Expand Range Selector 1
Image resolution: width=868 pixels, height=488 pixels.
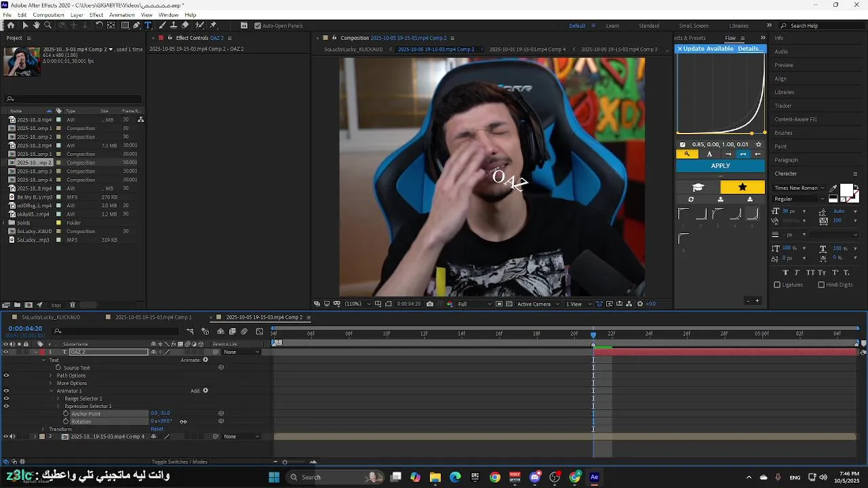pyautogui.click(x=58, y=399)
